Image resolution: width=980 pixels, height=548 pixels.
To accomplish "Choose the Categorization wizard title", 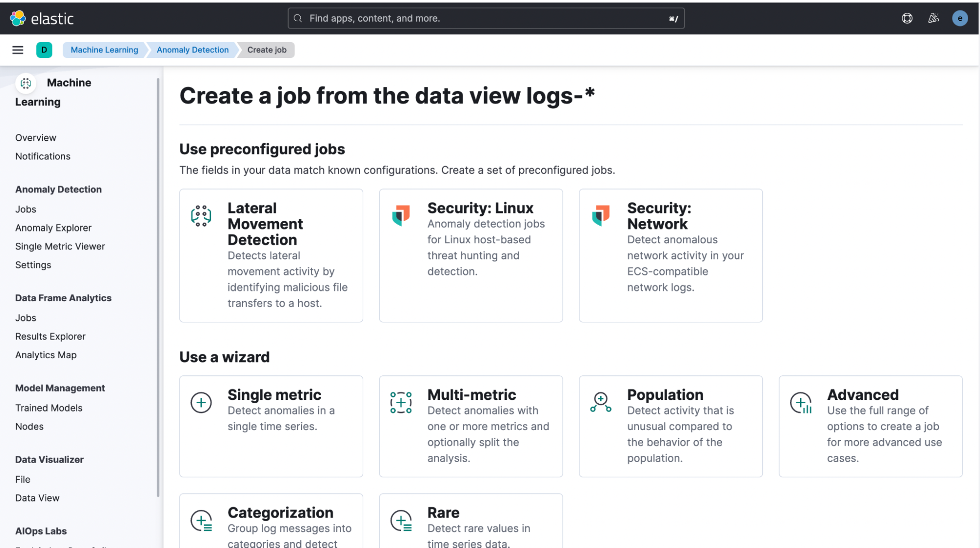I will pyautogui.click(x=280, y=513).
